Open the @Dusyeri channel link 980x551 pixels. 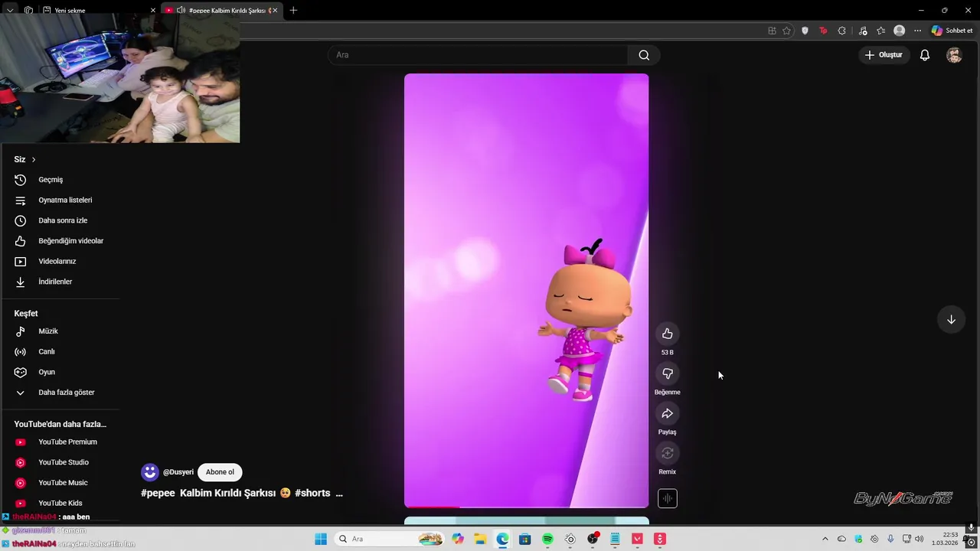pos(178,472)
